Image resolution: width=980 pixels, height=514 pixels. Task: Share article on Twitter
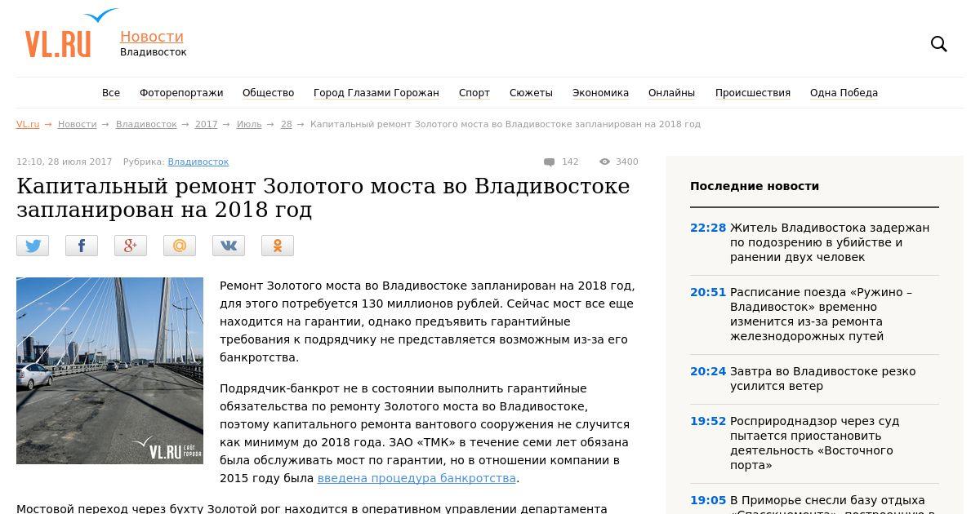coord(33,246)
